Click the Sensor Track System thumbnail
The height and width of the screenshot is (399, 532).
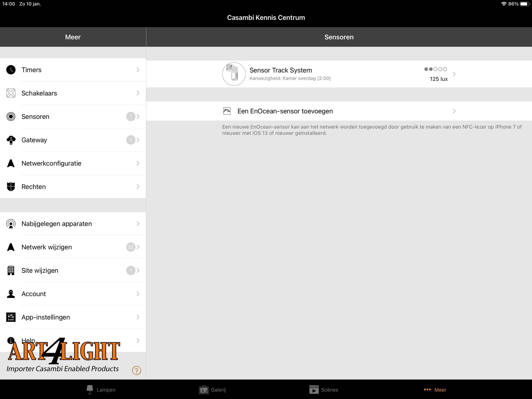tap(233, 73)
